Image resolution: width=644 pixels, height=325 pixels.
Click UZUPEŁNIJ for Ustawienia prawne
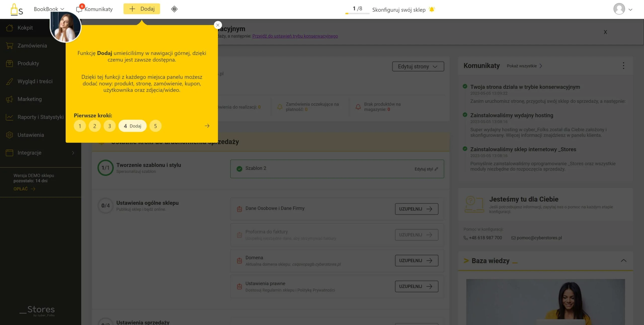[x=417, y=286]
